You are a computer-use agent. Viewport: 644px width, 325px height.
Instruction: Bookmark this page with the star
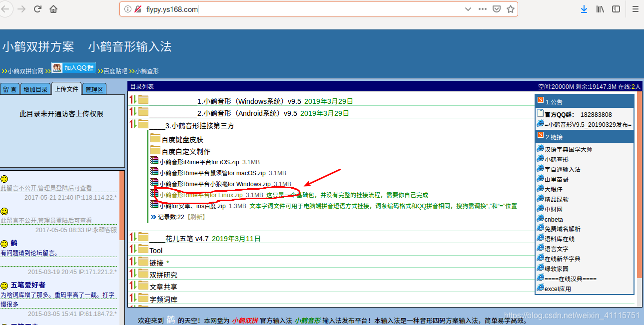tap(510, 9)
